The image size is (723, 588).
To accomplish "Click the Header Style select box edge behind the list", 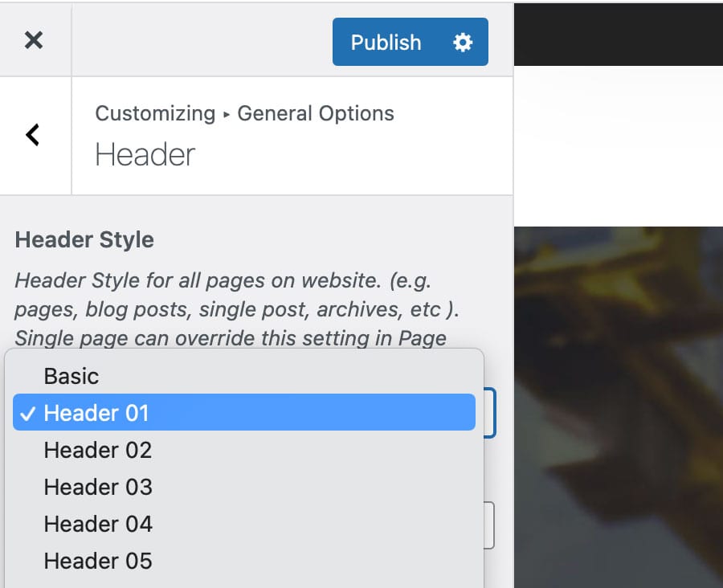I will [490, 413].
